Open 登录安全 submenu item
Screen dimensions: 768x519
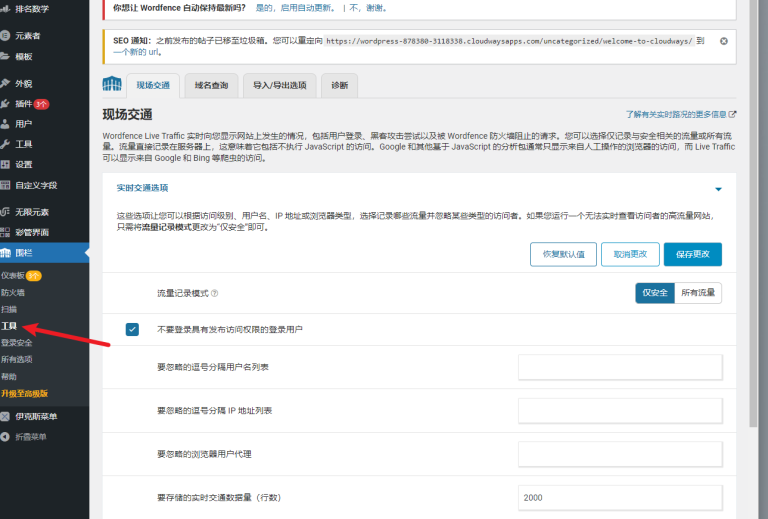[17, 343]
